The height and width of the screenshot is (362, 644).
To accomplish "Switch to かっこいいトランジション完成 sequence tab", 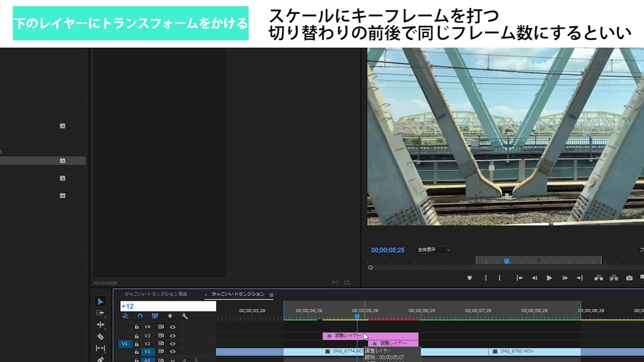I will pos(155,294).
